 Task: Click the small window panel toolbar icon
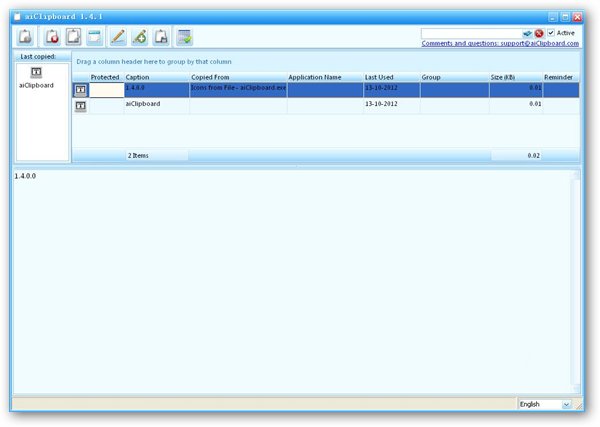[x=95, y=37]
